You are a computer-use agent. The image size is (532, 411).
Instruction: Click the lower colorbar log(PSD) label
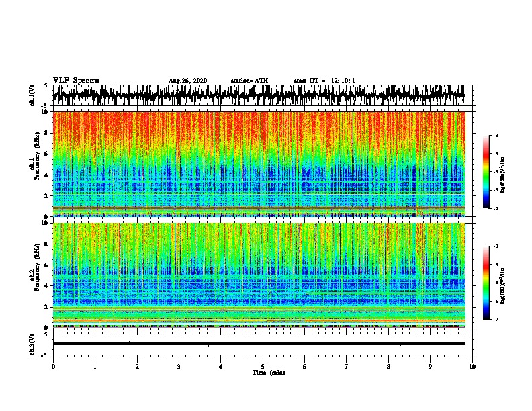pos(503,285)
